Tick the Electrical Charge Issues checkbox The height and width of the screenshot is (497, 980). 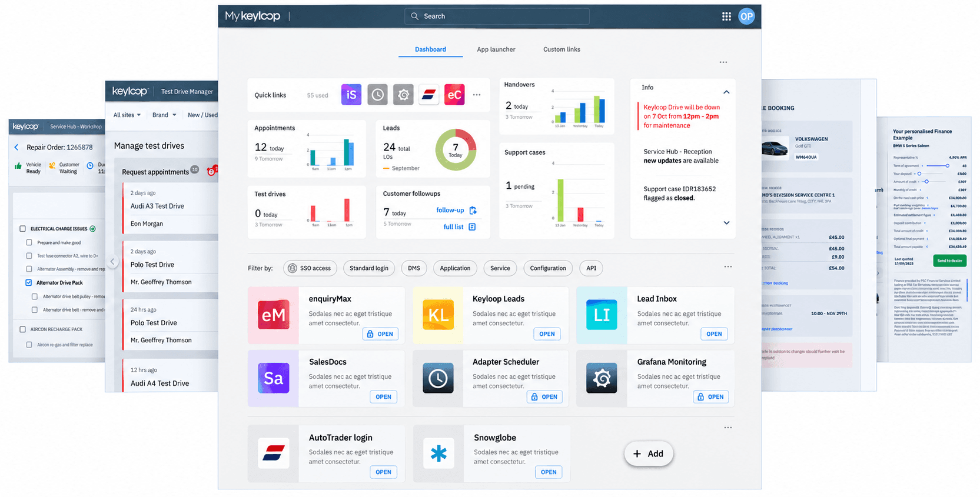pyautogui.click(x=23, y=229)
